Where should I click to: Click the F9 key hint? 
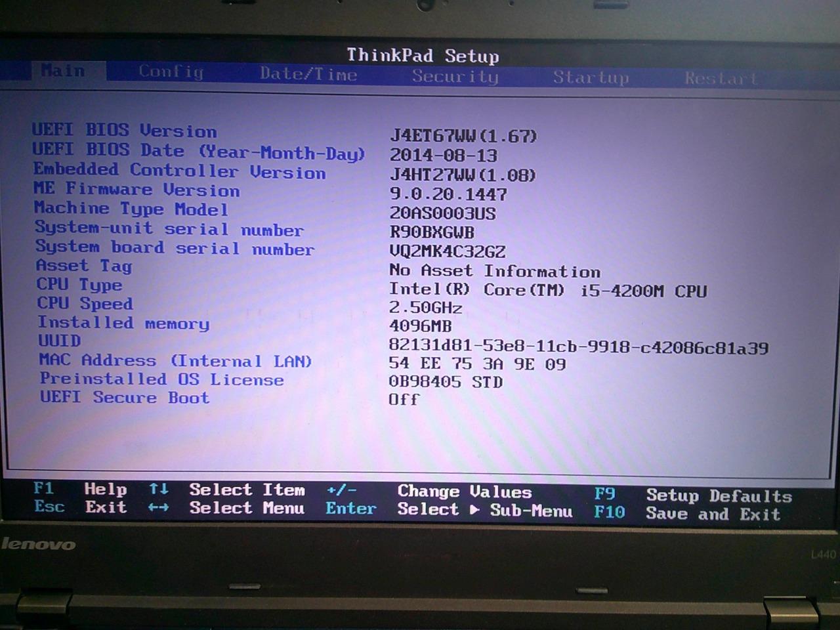(x=605, y=493)
